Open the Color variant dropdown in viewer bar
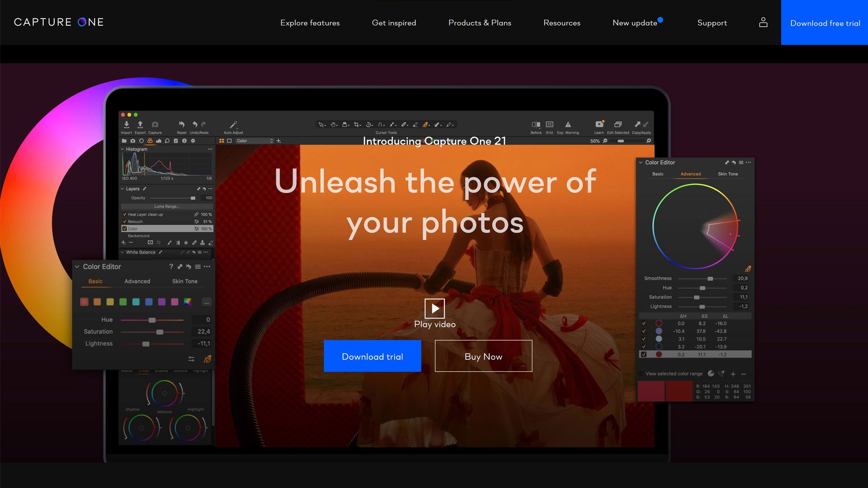Screen dimensions: 868x488 click(255, 141)
